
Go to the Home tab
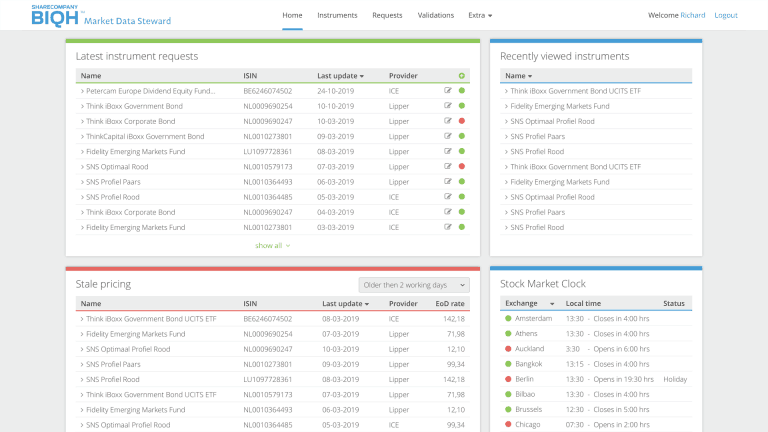point(292,15)
